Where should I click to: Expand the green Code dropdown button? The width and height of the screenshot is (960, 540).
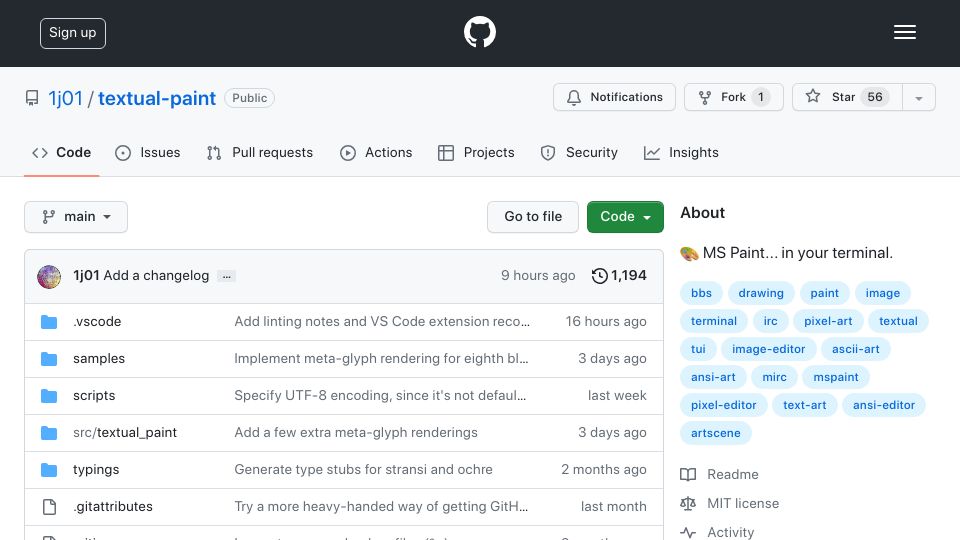(x=625, y=217)
